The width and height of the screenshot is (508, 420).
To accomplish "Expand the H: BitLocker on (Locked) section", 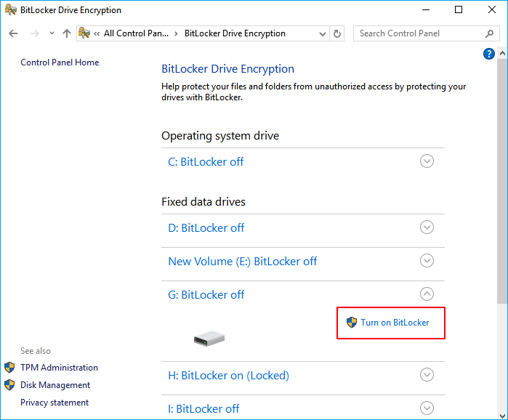I will [427, 375].
